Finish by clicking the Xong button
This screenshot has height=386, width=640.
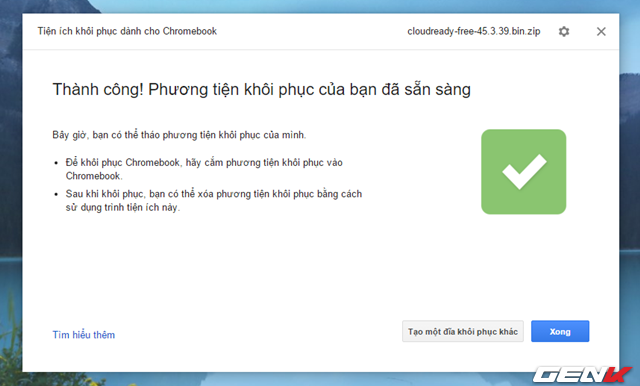(x=560, y=331)
